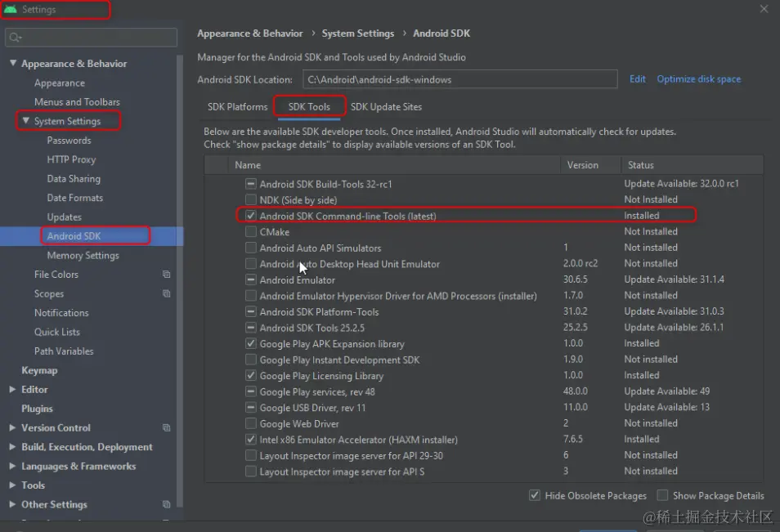Sort by the Name column header

pyautogui.click(x=394, y=165)
